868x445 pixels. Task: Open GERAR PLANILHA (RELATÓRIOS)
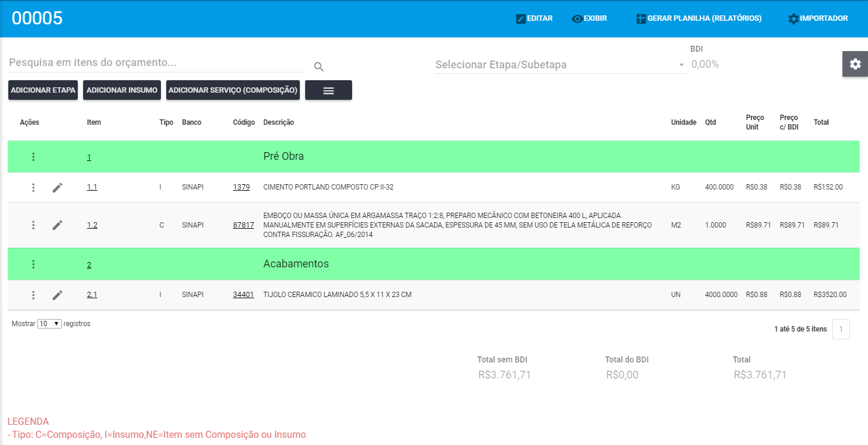click(x=699, y=18)
